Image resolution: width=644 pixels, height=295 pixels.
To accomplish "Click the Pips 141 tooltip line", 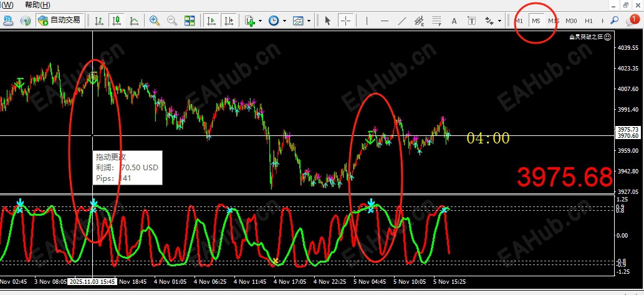I will (x=113, y=178).
